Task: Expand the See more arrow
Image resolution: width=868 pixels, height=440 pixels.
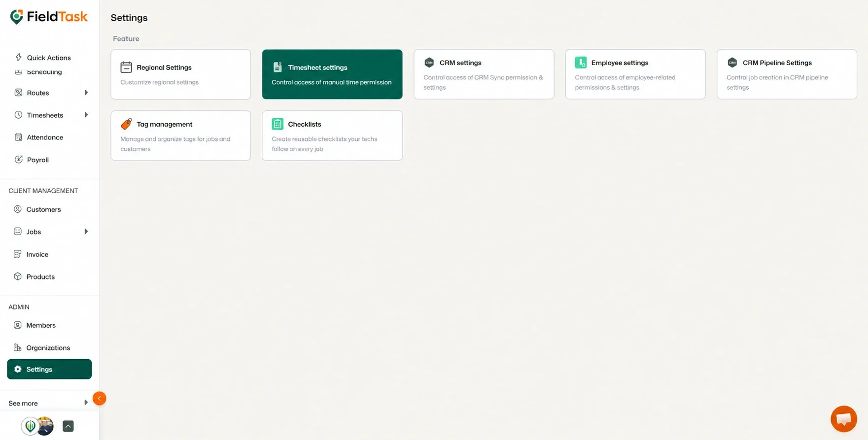Action: tap(86, 403)
